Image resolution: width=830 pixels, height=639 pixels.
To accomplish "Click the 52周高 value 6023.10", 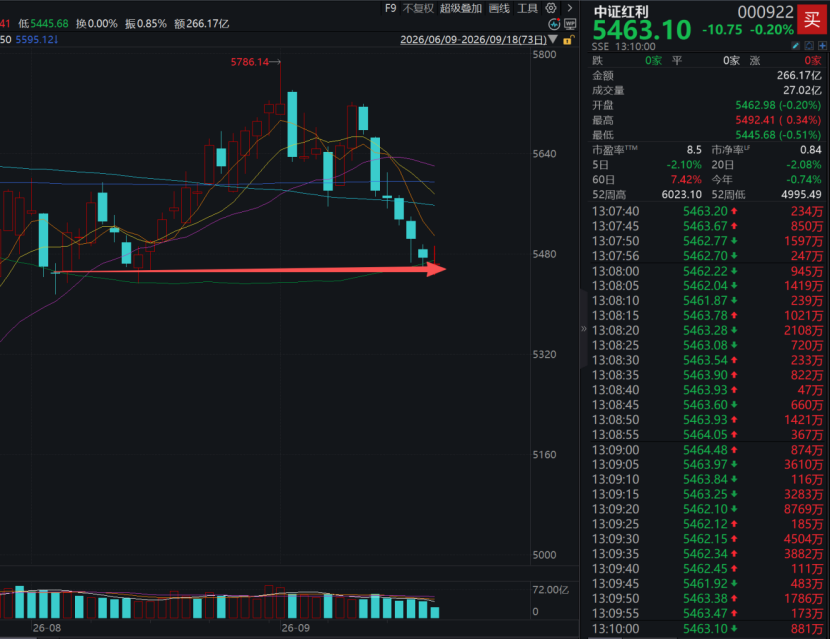I will point(682,194).
